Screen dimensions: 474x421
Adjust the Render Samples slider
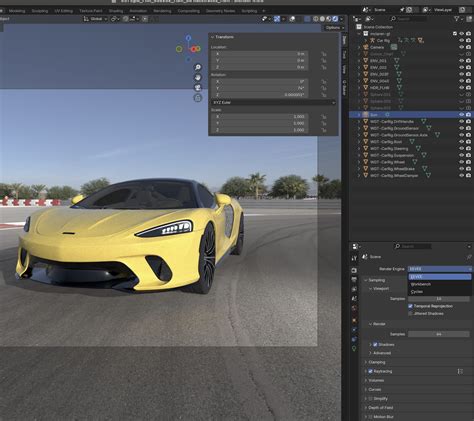(x=439, y=334)
